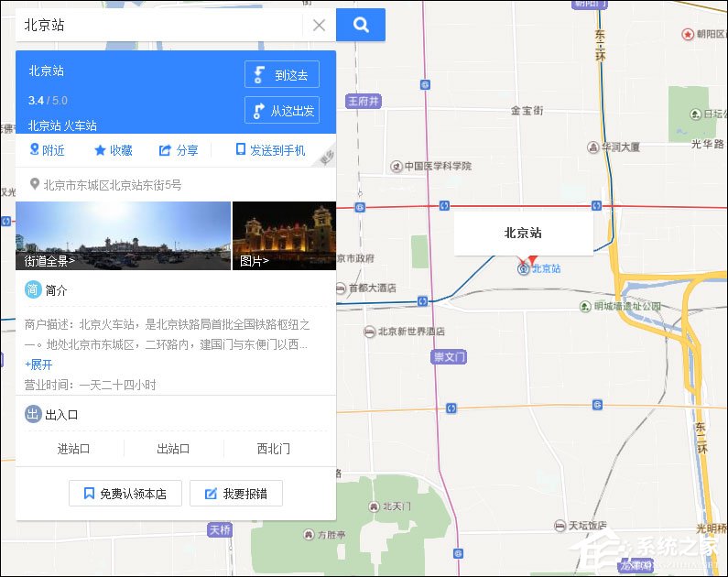
Task: Click the 北京站 subway marker on map
Action: click(524, 268)
